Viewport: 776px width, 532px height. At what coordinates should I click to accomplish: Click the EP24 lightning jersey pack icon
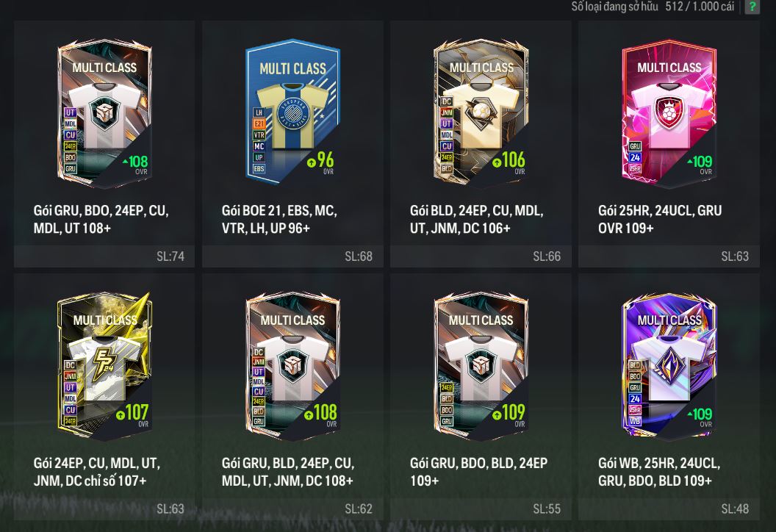coord(104,364)
